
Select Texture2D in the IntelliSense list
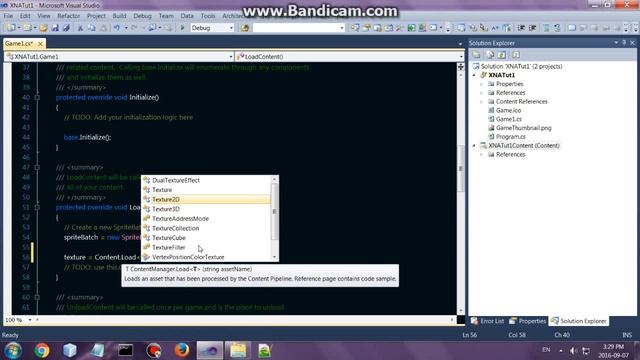[x=206, y=200]
